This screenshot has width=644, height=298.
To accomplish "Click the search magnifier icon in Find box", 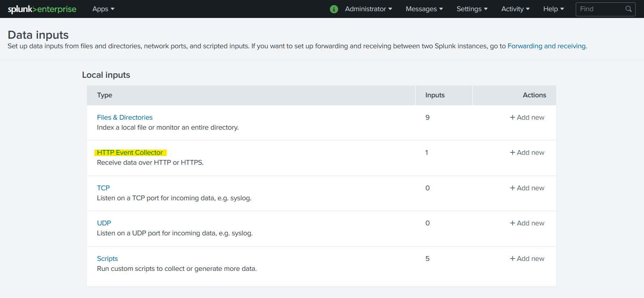I will [628, 9].
